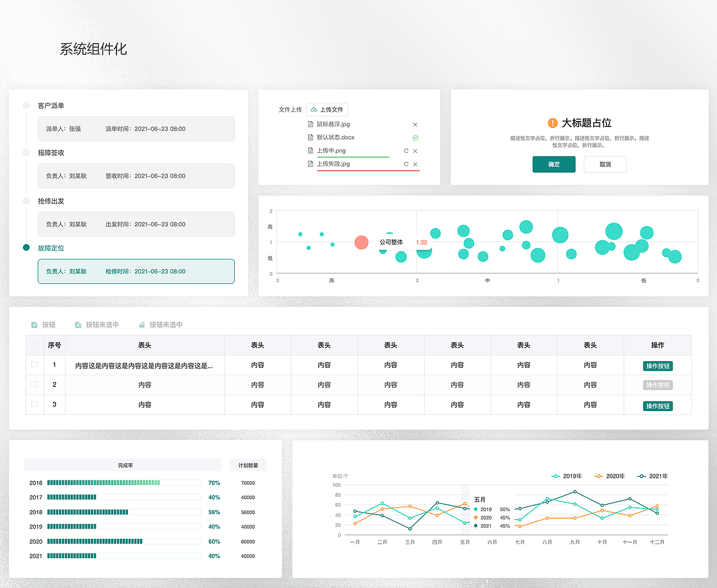Screen dimensions: 717x588
Task: Click the 一月 label on the line chart axis
Action: click(x=355, y=542)
